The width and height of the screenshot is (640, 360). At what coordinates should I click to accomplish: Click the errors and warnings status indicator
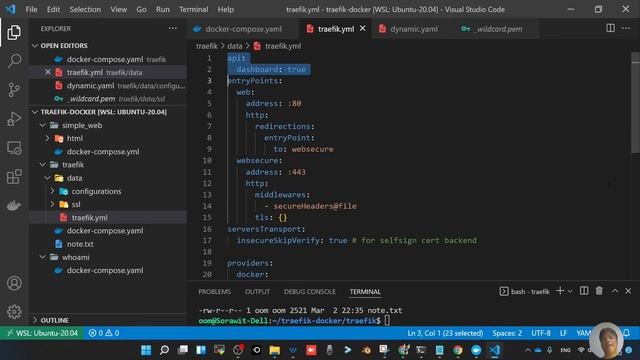(x=104, y=333)
